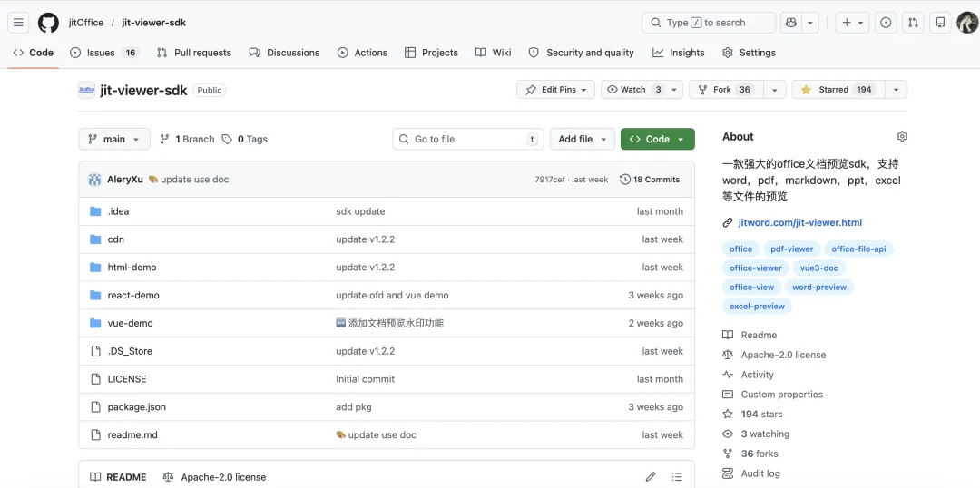
Task: Go to the jitOffice owner link
Action: [86, 23]
